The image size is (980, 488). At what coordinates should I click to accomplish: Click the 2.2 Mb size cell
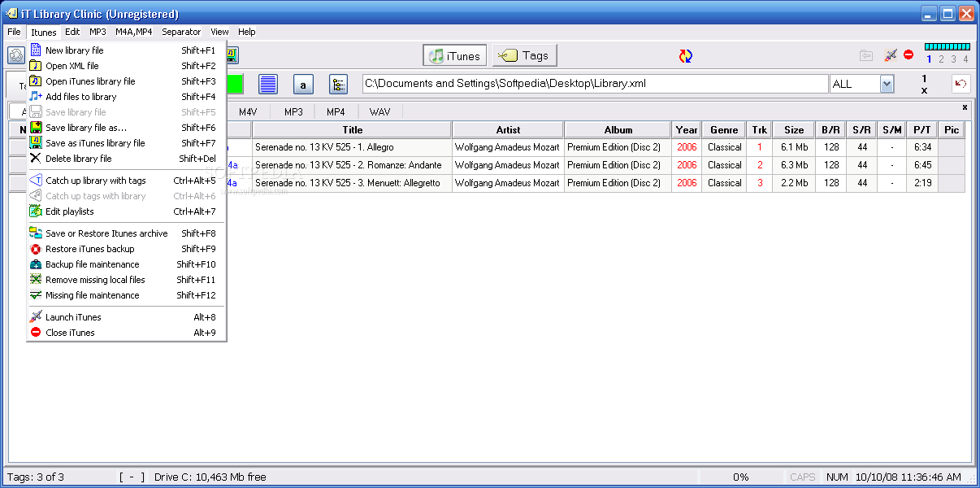point(794,183)
